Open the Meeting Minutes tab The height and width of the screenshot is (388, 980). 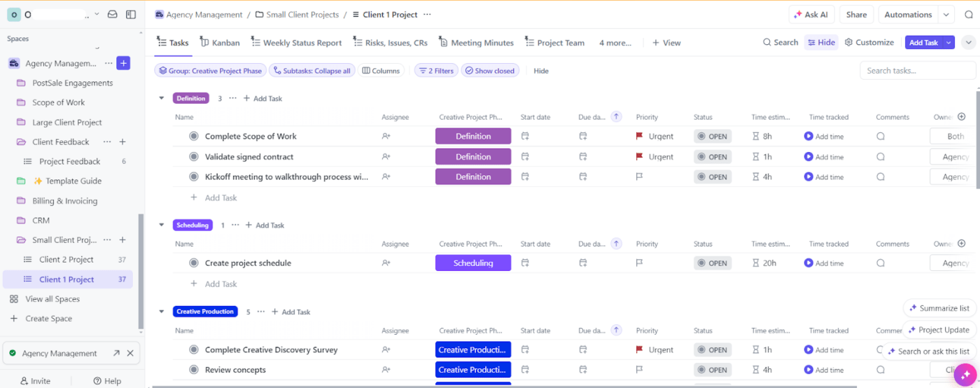coord(477,43)
